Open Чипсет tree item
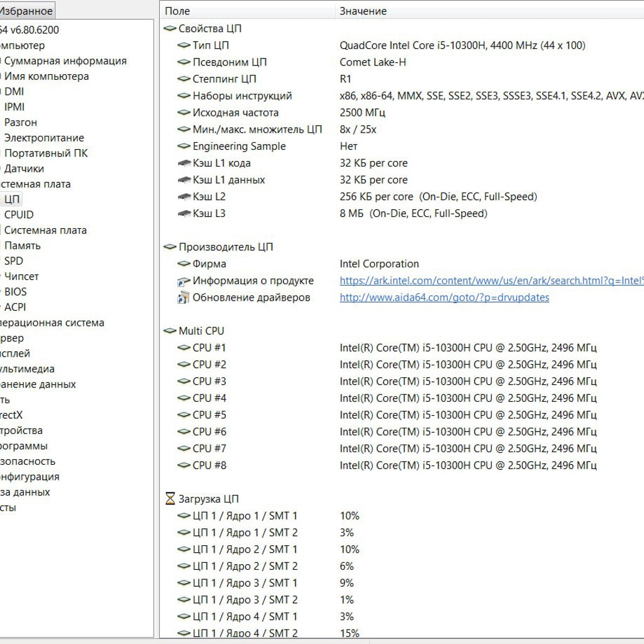This screenshot has height=644, width=644. point(21,277)
